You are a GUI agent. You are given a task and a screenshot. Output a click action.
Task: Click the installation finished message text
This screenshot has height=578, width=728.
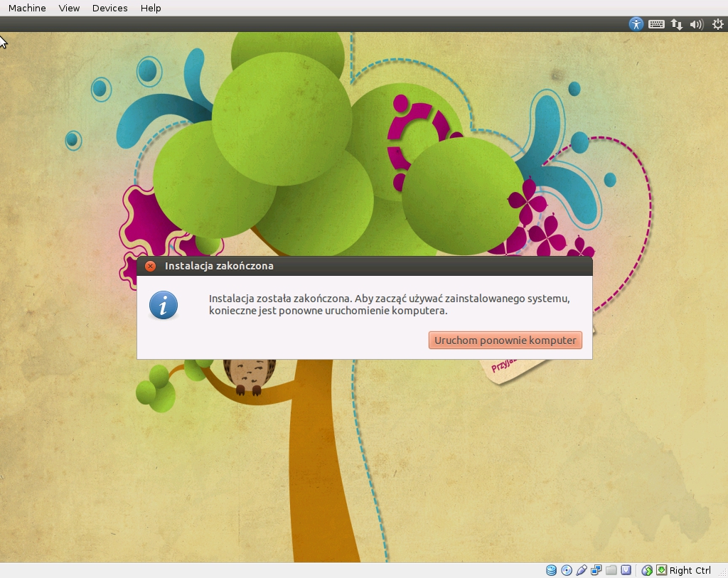coord(389,304)
